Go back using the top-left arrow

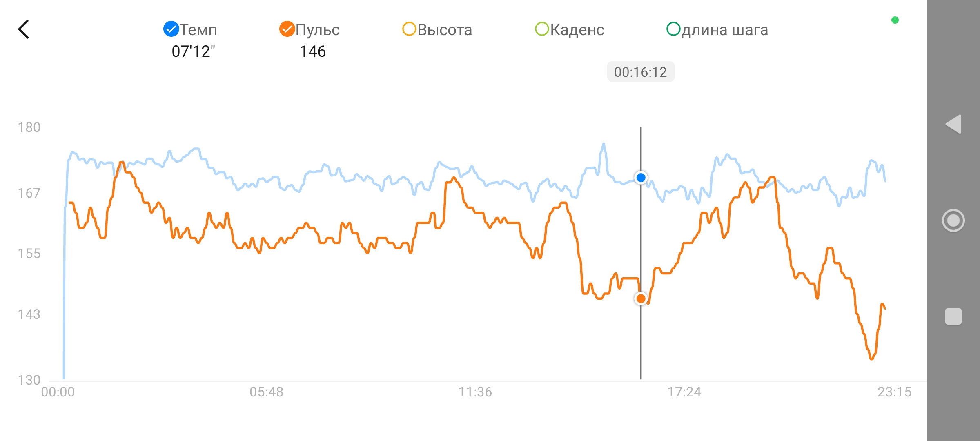(x=24, y=29)
